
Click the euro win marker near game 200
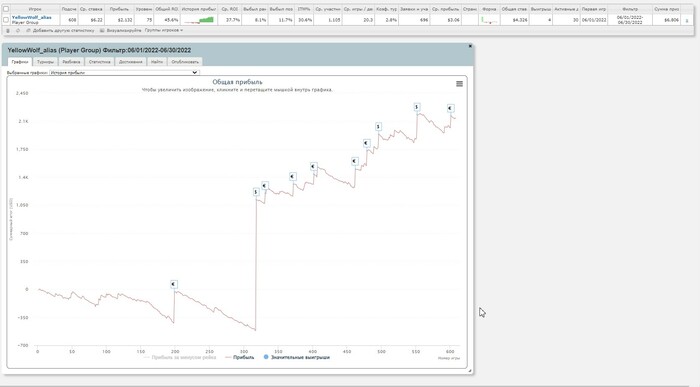click(x=174, y=284)
